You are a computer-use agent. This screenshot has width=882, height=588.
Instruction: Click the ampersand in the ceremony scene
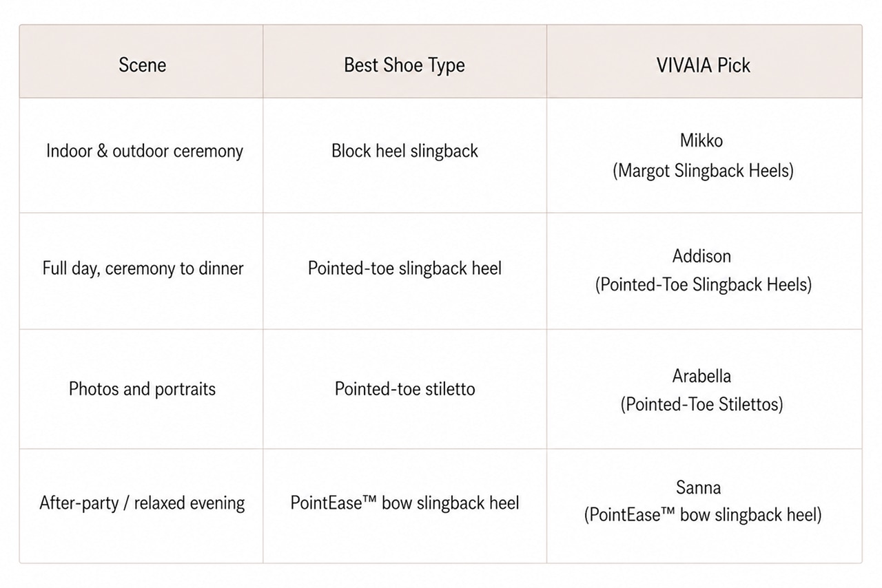pos(102,151)
